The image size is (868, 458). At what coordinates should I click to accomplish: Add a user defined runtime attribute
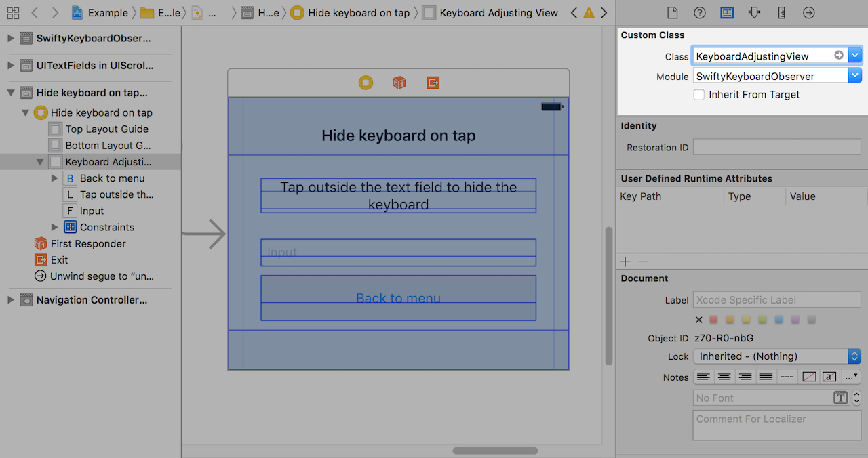(x=626, y=262)
